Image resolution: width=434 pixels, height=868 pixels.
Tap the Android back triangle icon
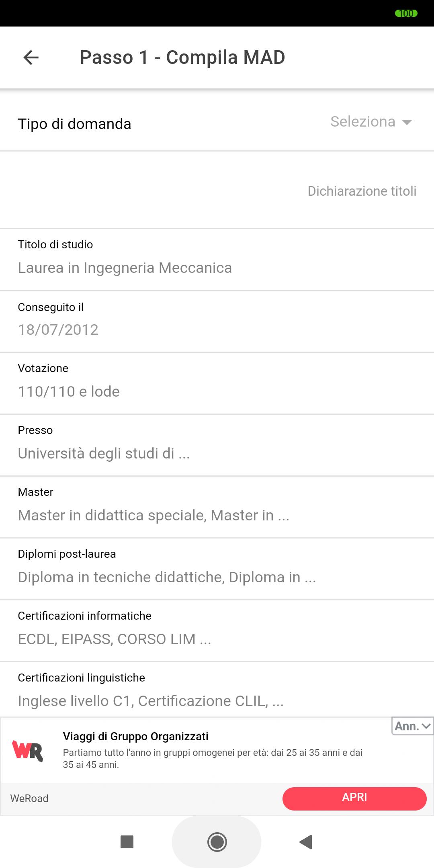point(306,841)
